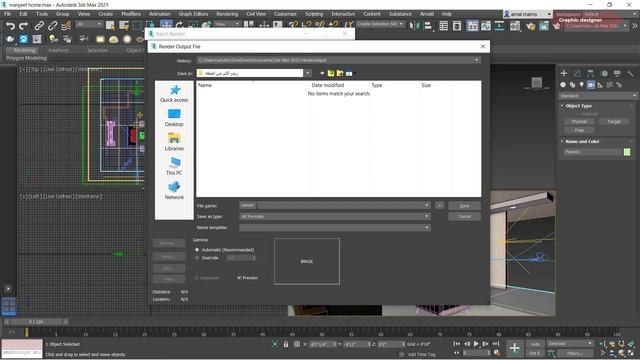
Task: Toggle the Ribbon icon
Action: click(473, 26)
